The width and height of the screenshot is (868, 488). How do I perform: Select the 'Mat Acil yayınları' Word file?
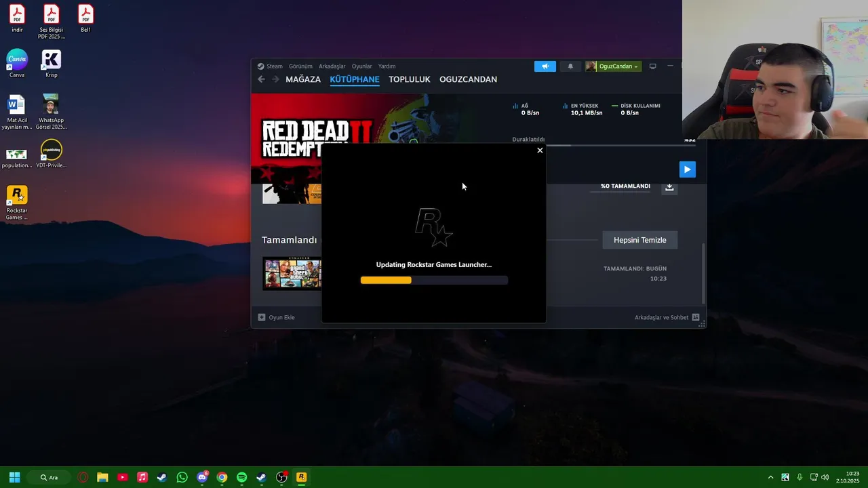pos(17,113)
